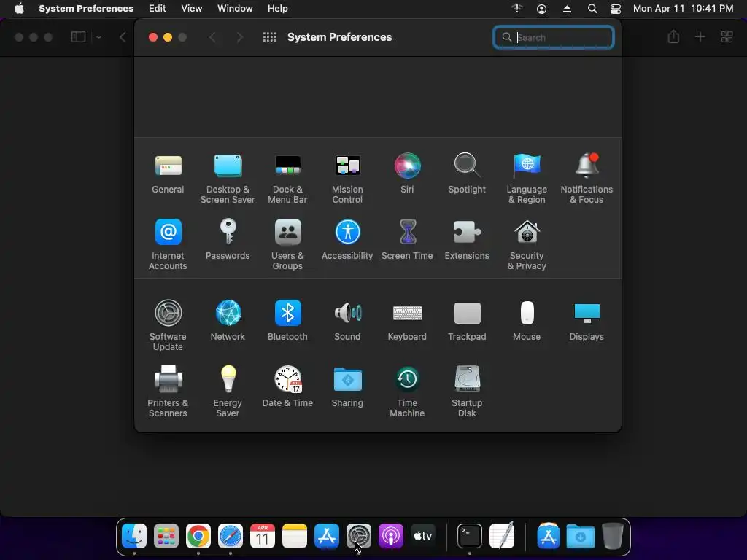Image resolution: width=747 pixels, height=560 pixels.
Task: Open Dock & Menu Bar preferences
Action: point(287,179)
